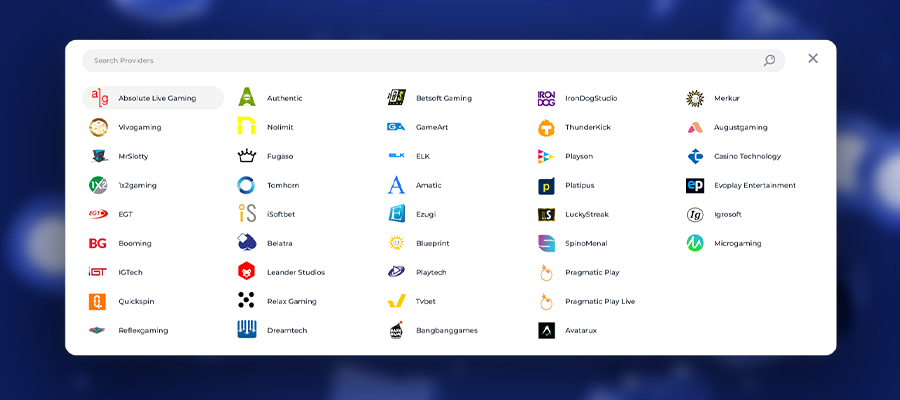Click the LuckyStreak LS logo
This screenshot has height=400, width=900.
pos(546,215)
